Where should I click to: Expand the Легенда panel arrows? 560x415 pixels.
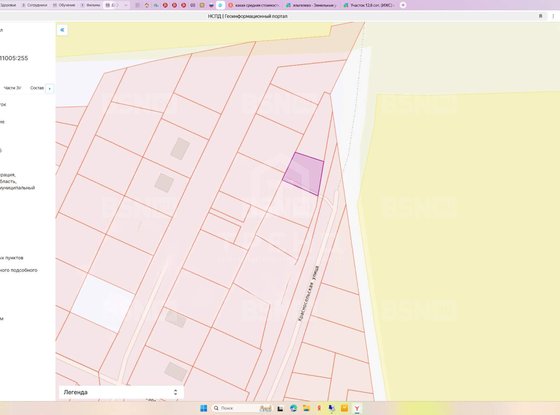[x=175, y=392]
